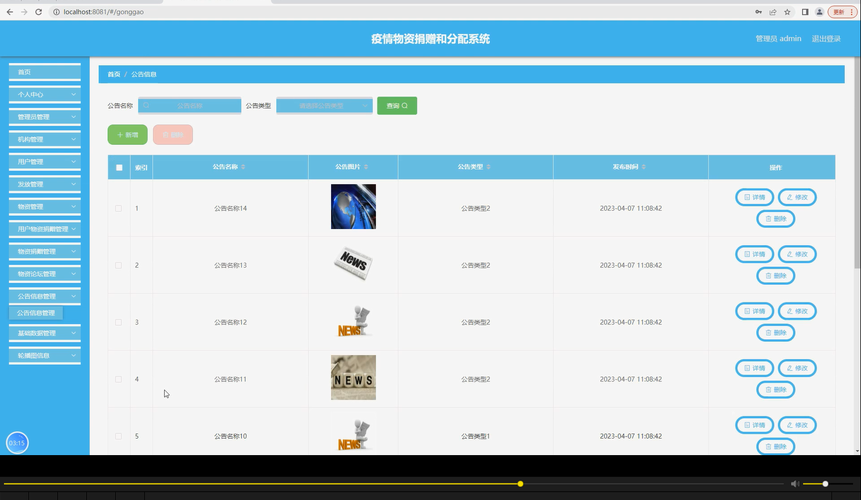Viewport: 861px width, 500px height.
Task: Go back in the browser
Action: coord(9,12)
